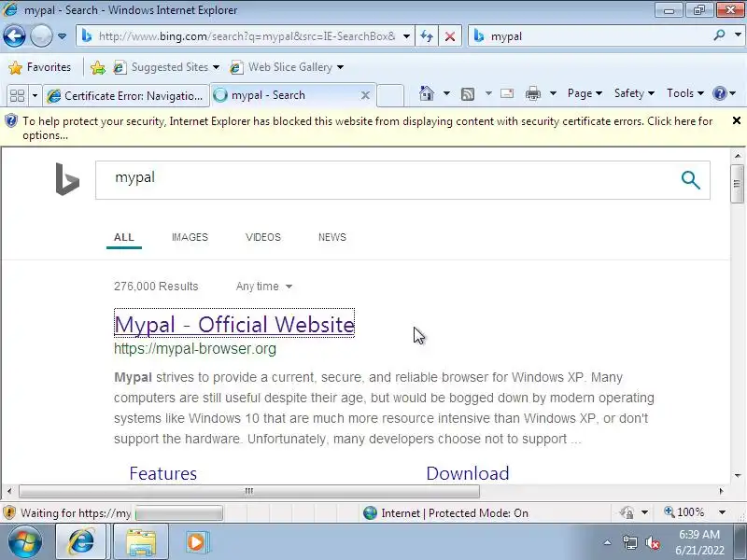Click the horizontal scroll right arrow
Screen dimensions: 747x560
[x=721, y=491]
